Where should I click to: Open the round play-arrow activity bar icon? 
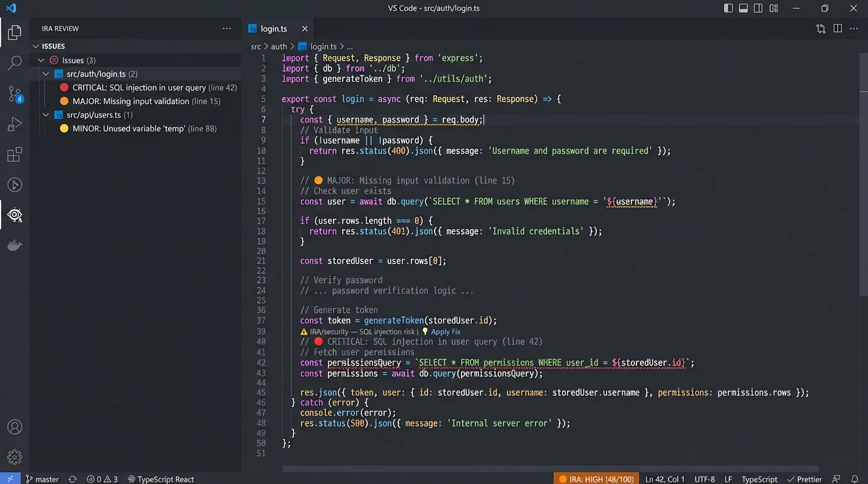tap(15, 185)
